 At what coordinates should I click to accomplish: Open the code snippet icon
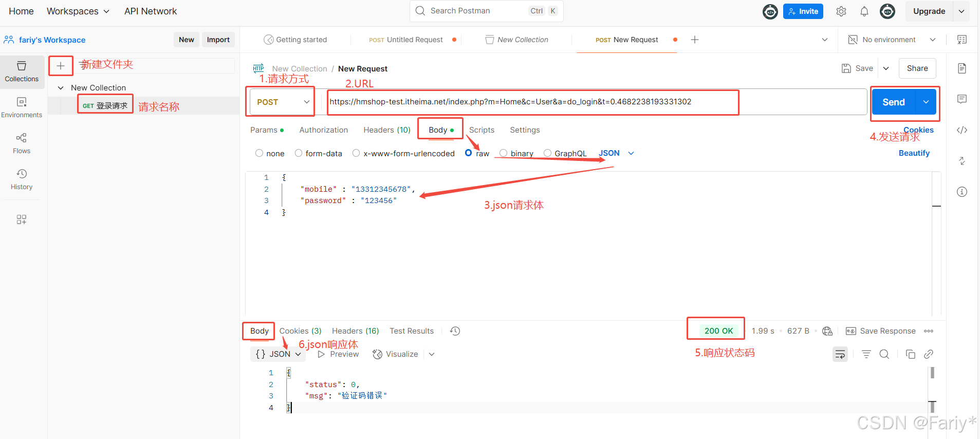[962, 130]
